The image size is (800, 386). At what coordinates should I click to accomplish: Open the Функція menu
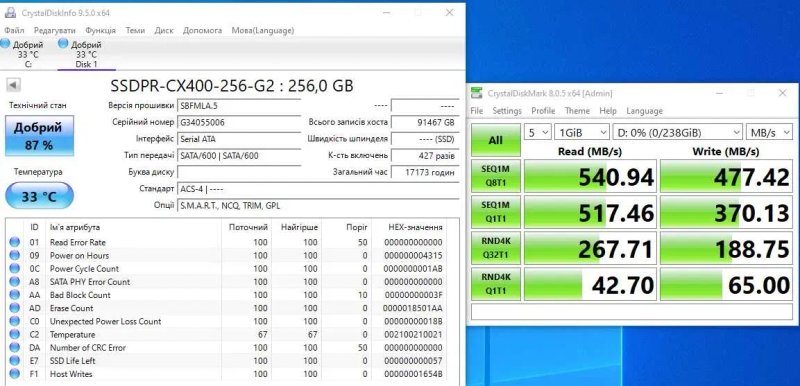[x=101, y=31]
